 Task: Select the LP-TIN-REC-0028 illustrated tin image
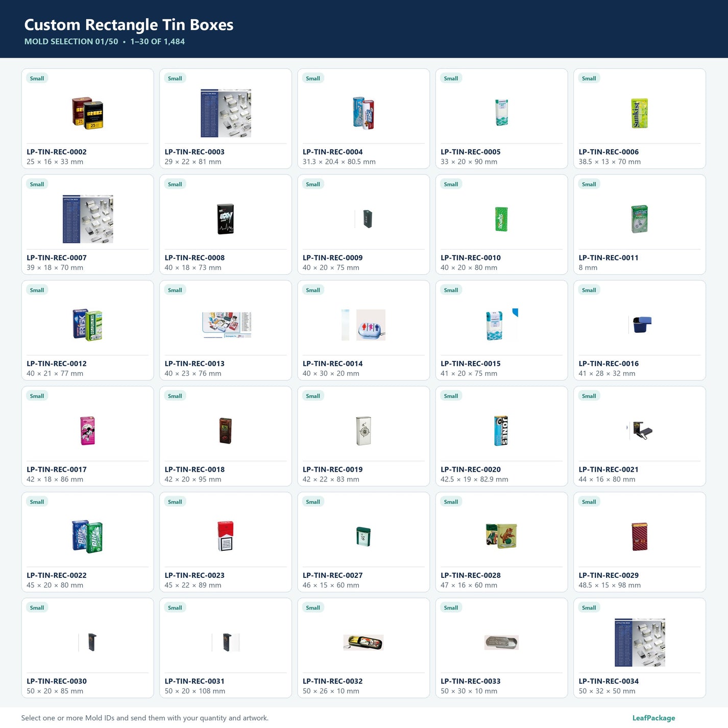point(501,536)
